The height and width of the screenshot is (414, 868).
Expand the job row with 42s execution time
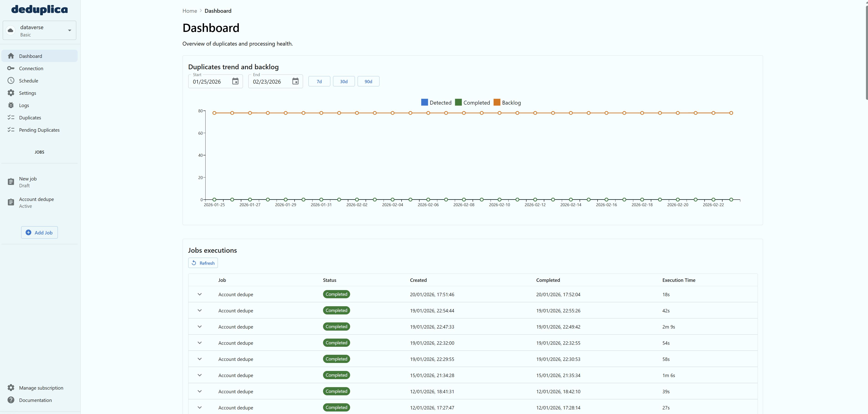199,310
